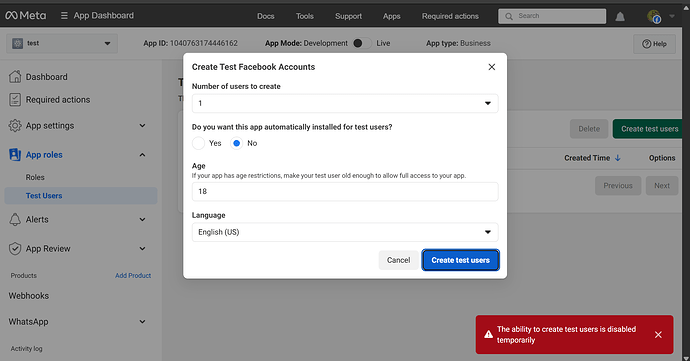
Task: Expand the WhatsApp section
Action: pyautogui.click(x=142, y=321)
